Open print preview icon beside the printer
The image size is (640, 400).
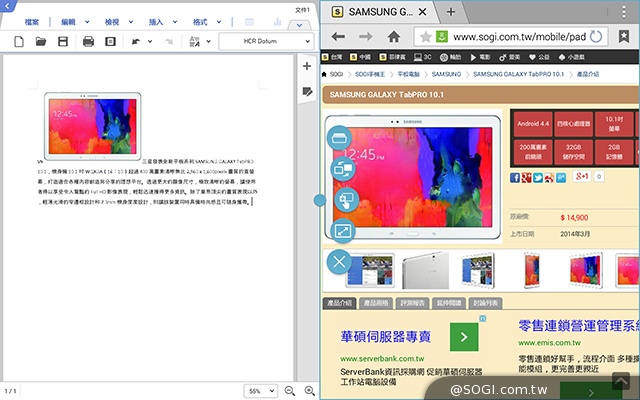(x=110, y=41)
